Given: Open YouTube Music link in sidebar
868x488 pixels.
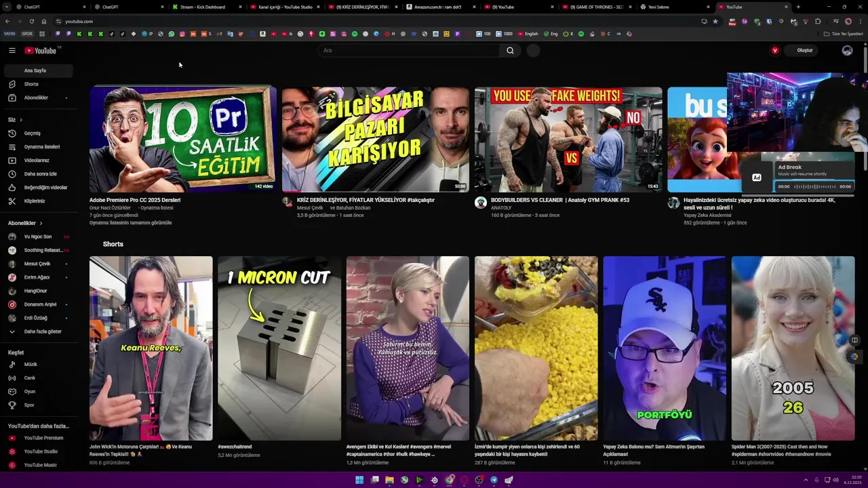Looking at the screenshot, I should (38, 465).
